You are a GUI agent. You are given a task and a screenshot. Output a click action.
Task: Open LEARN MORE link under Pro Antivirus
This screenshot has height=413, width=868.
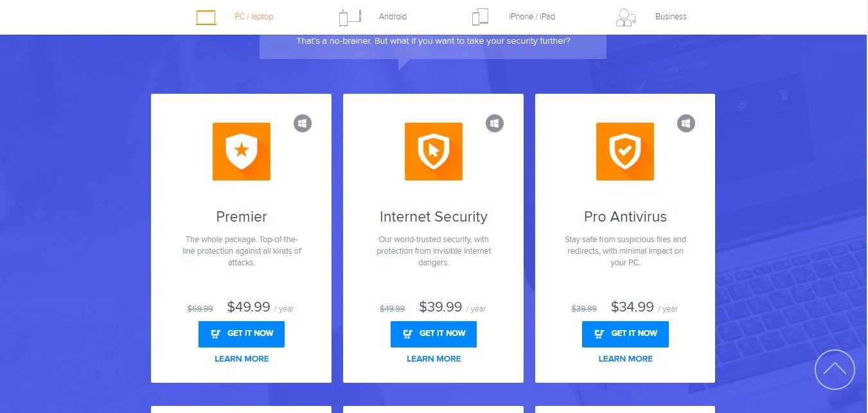[x=625, y=359]
